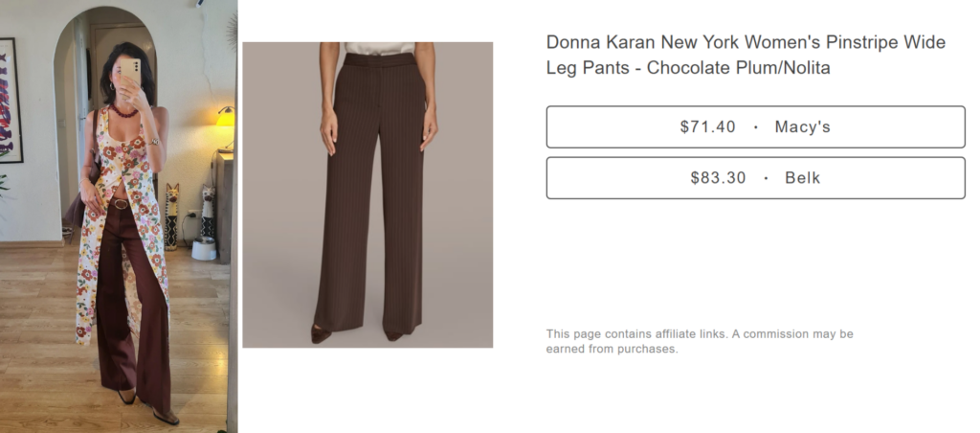
Task: Click the white top in the product image
Action: point(379,47)
